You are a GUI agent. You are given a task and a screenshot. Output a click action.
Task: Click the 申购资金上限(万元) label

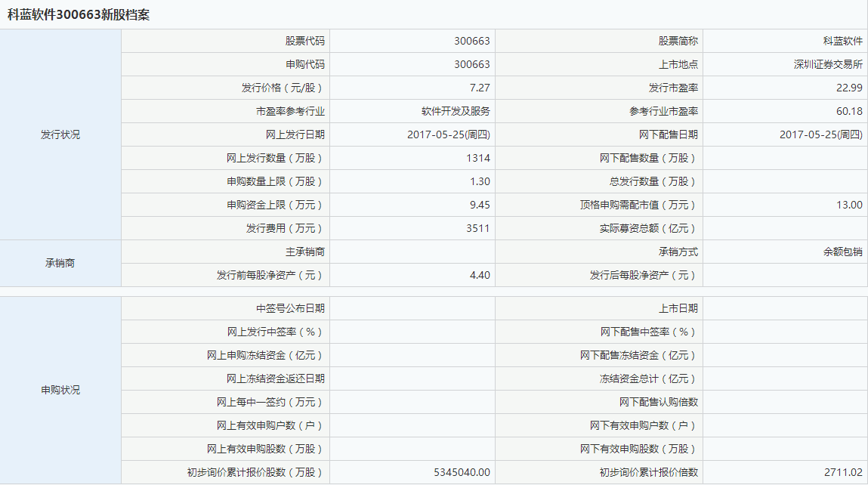point(276,205)
